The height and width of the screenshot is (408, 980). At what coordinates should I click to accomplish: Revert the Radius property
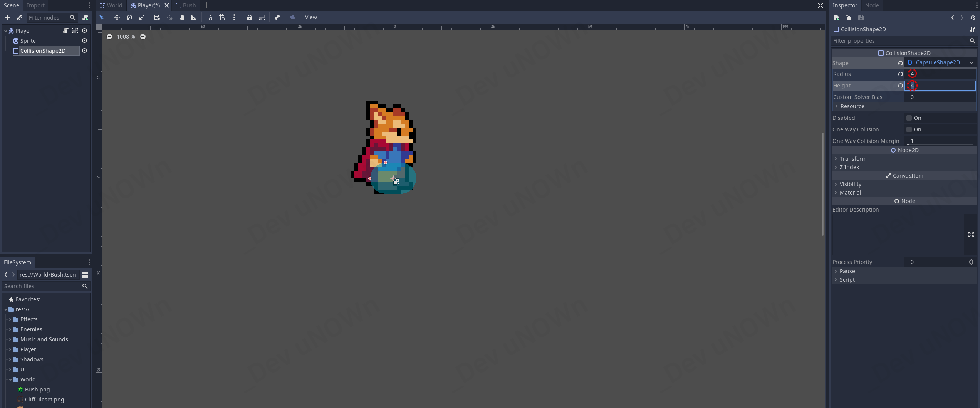900,74
